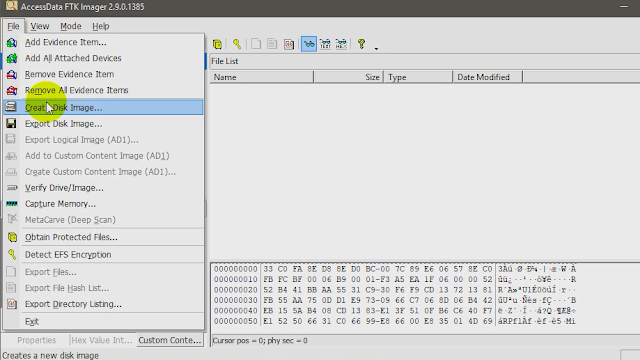640x360 pixels.
Task: Click the yellow question mark help icon
Action: pos(361,44)
